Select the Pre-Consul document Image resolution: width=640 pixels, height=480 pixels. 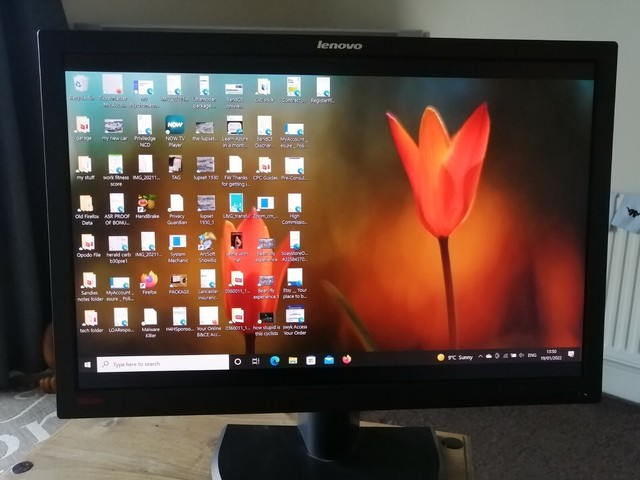[x=294, y=168]
